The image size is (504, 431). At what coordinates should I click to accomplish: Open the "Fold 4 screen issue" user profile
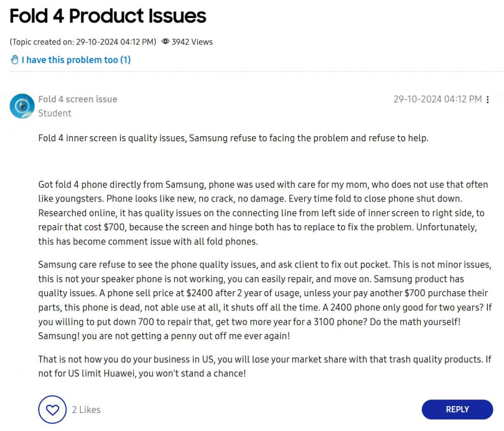click(x=78, y=99)
